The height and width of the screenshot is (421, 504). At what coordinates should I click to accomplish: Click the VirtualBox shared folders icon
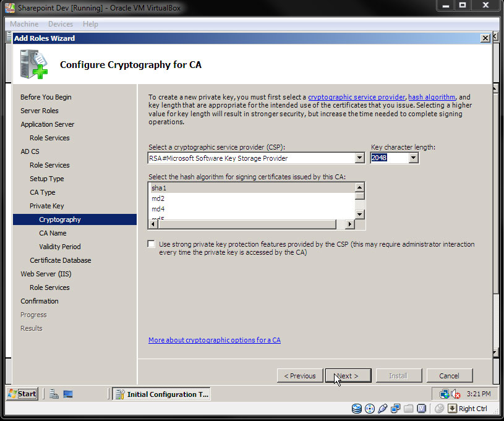tap(408, 409)
